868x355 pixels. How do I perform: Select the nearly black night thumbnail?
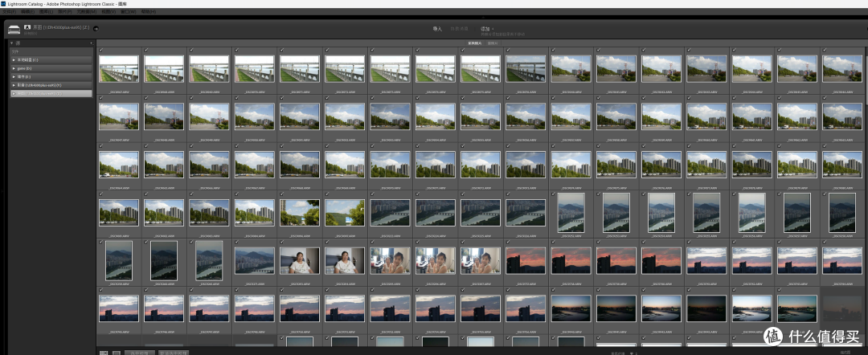tap(706, 308)
